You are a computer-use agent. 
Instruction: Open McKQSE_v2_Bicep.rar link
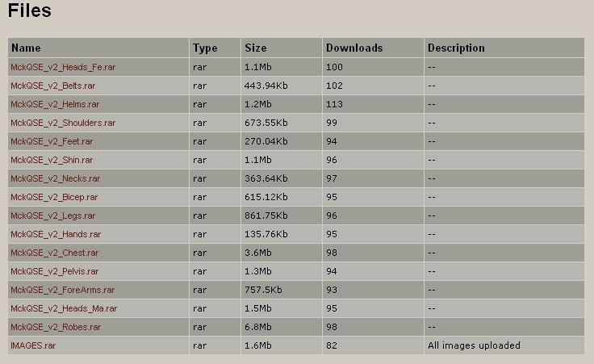pos(54,197)
